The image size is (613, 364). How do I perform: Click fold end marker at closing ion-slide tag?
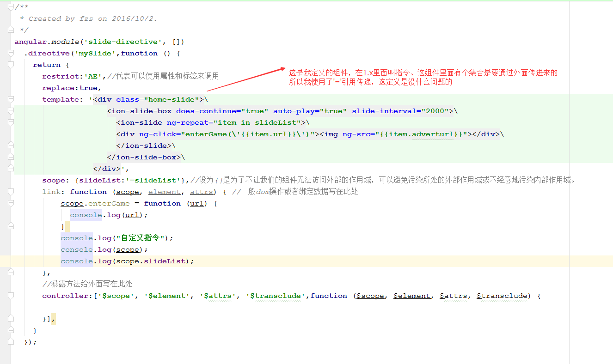pyautogui.click(x=11, y=146)
